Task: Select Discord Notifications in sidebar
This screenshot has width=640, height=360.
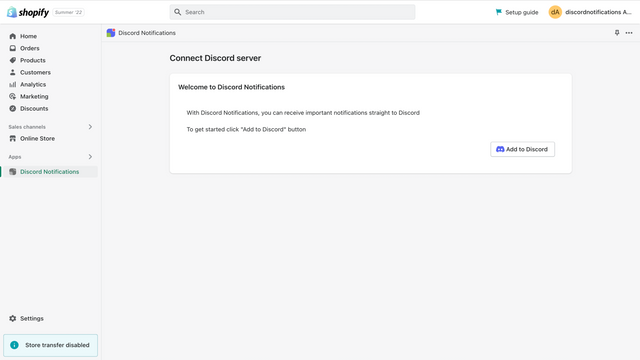Action: (x=49, y=172)
